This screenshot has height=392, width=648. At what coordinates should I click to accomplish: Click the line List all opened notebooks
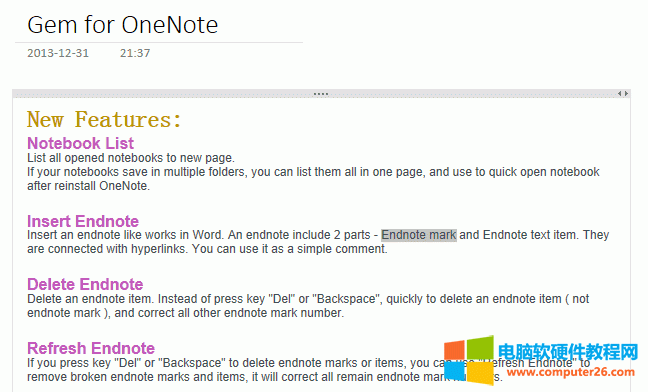click(x=131, y=158)
